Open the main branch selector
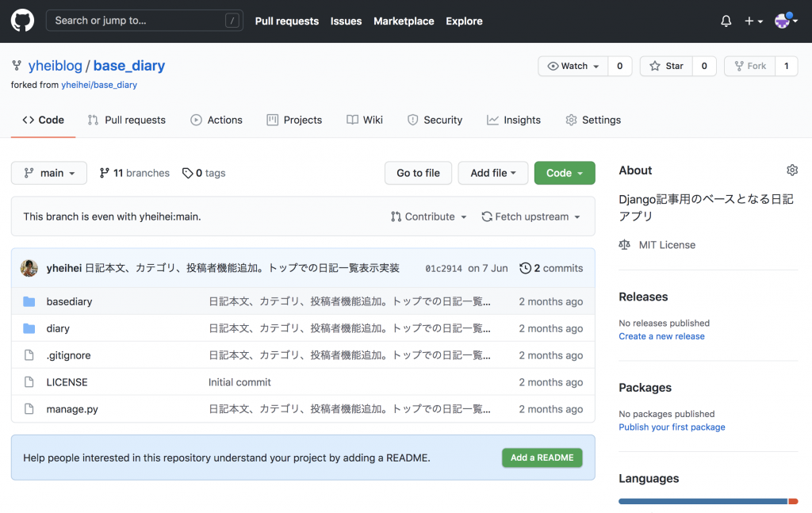Screen dimensions: 812x513 coord(49,173)
